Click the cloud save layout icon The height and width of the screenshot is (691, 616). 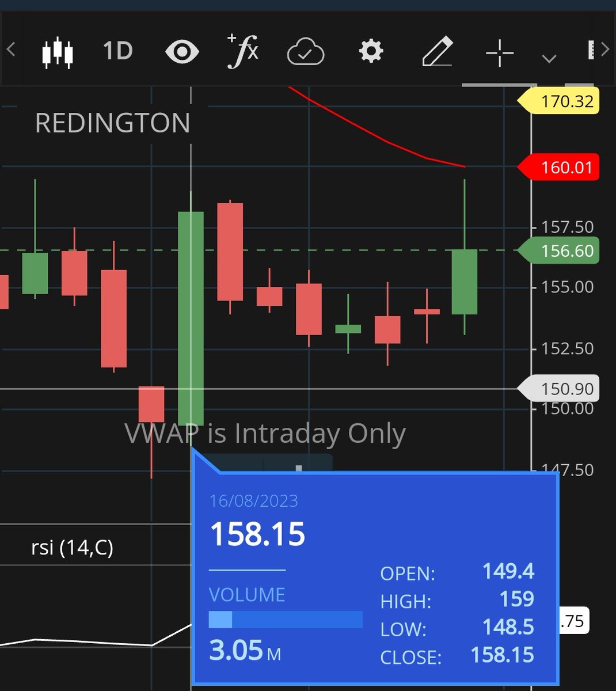coord(306,53)
